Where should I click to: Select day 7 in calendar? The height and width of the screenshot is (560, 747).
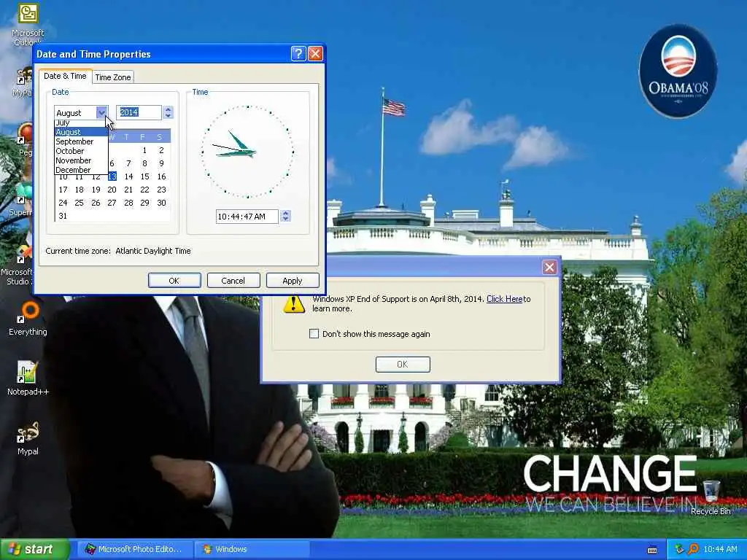[128, 163]
